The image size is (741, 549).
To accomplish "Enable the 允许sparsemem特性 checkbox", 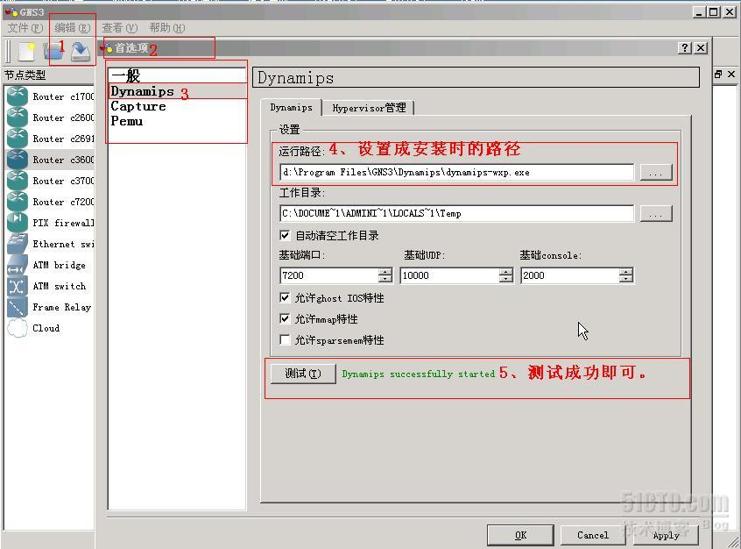I will coord(286,340).
